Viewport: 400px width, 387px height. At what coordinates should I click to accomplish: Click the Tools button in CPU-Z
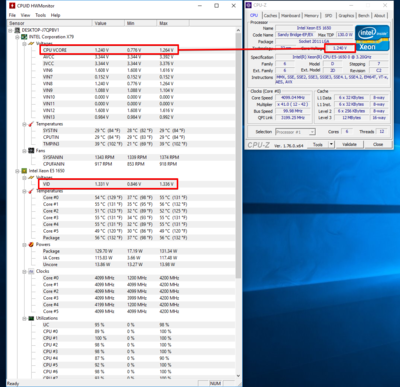[318, 145]
